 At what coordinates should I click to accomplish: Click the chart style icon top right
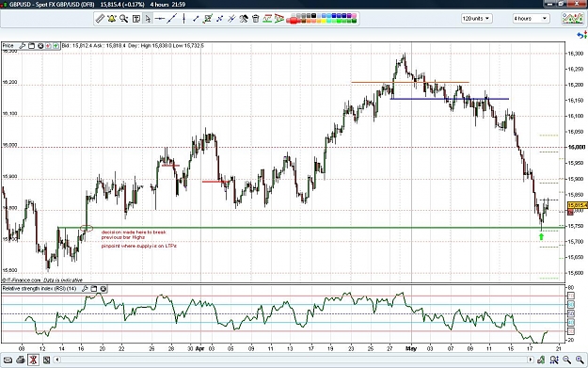click(572, 19)
